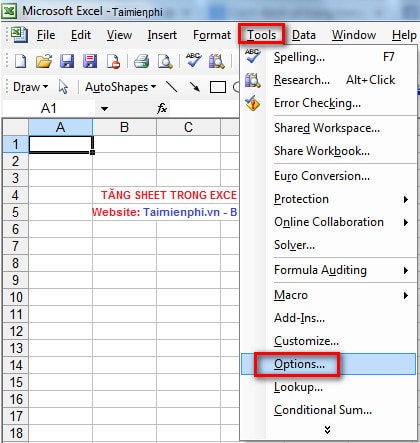Click the selected cell A1
Viewport: 420px width, 443px height.
61,144
